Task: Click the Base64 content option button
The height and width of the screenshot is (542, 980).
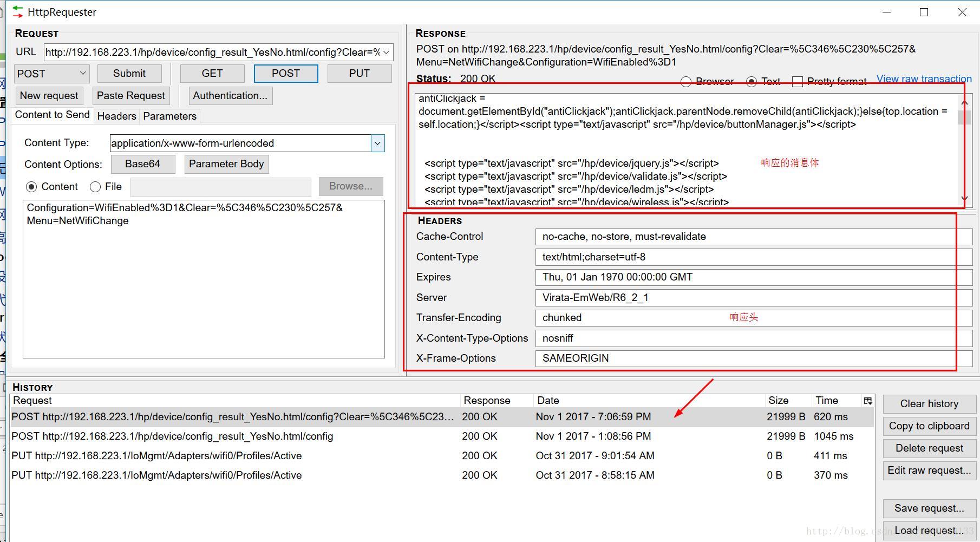Action: 143,164
